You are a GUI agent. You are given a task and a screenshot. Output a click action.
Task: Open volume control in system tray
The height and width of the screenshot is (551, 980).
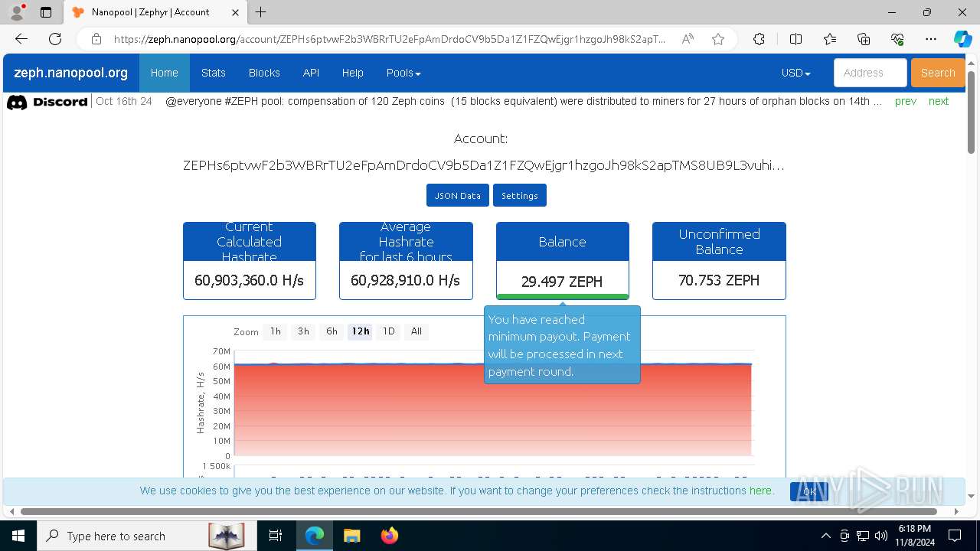(x=881, y=536)
